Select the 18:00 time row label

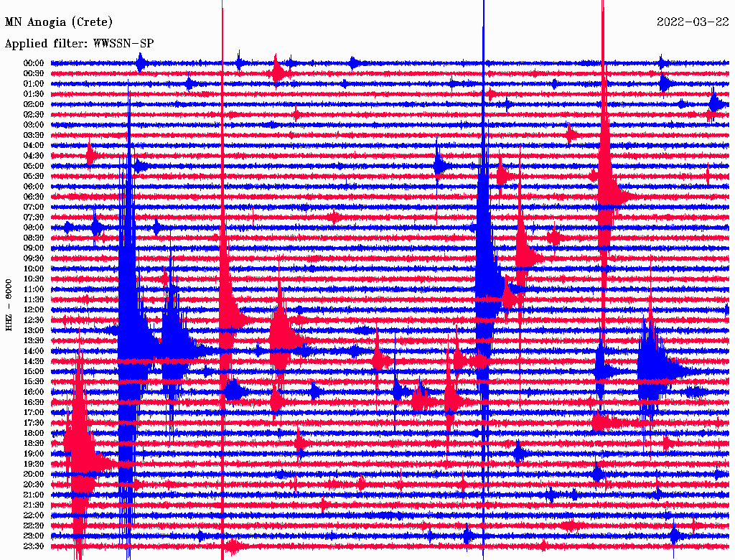[x=34, y=434]
